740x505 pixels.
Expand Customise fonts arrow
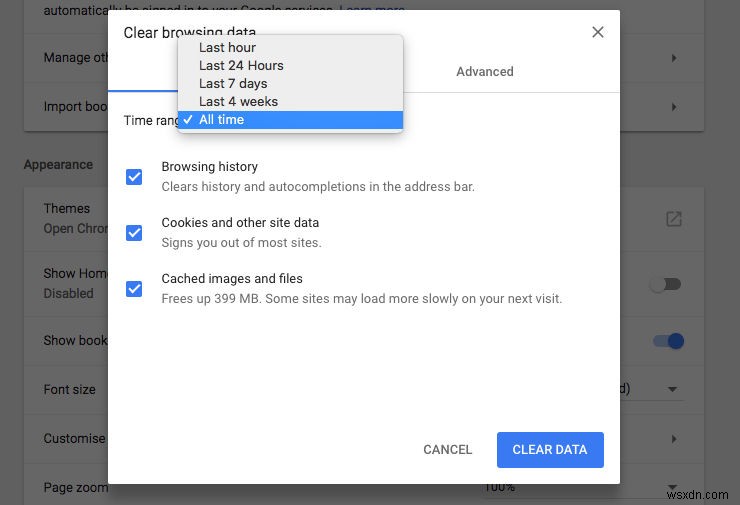coord(674,438)
